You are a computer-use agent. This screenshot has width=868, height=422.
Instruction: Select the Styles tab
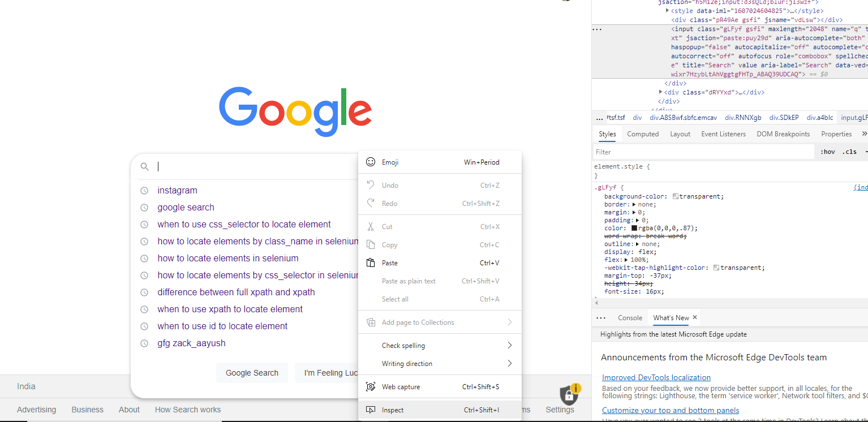click(x=607, y=134)
